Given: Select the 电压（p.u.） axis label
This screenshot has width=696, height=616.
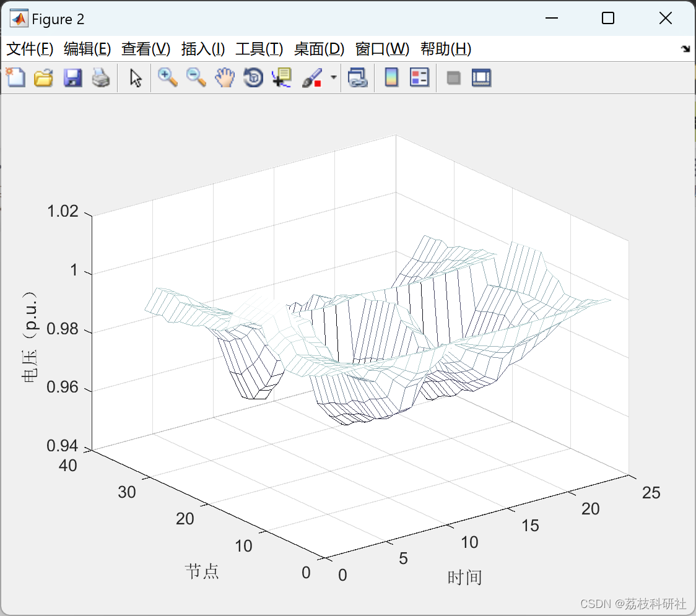Looking at the screenshot, I should [30, 337].
